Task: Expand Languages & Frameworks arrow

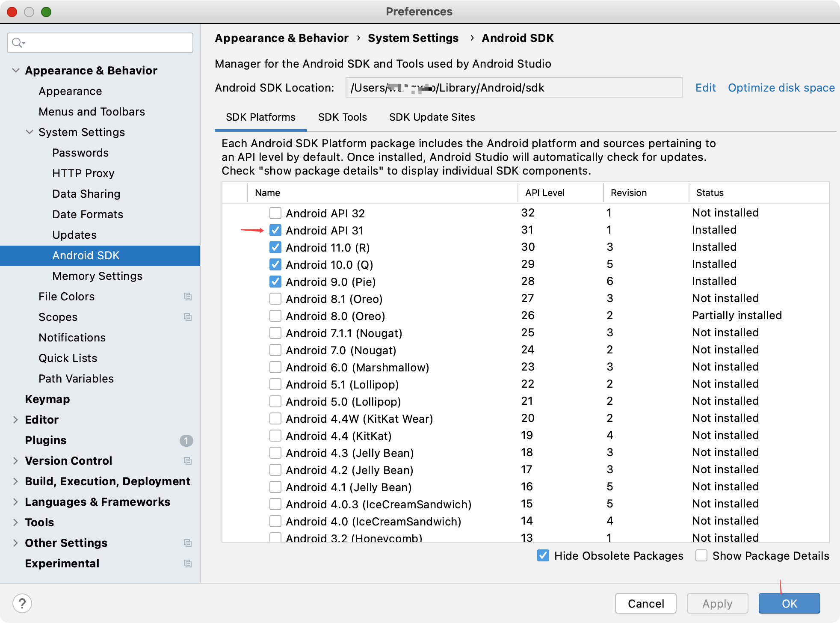Action: tap(16, 501)
